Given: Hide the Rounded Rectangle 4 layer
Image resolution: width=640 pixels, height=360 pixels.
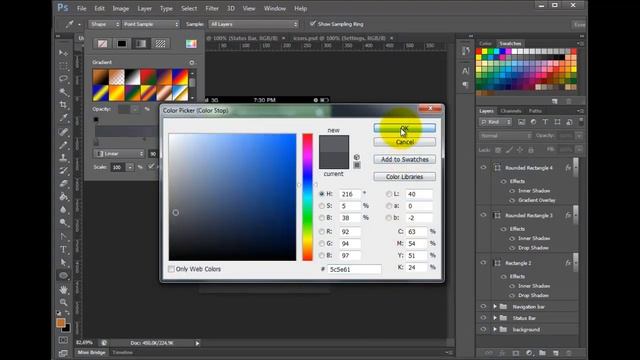Looking at the screenshot, I should point(484,168).
